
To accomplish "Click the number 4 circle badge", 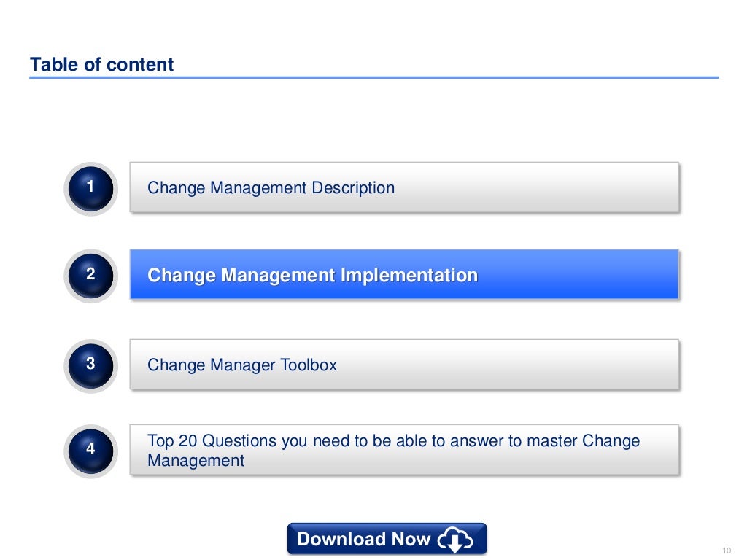I will pos(90,450).
